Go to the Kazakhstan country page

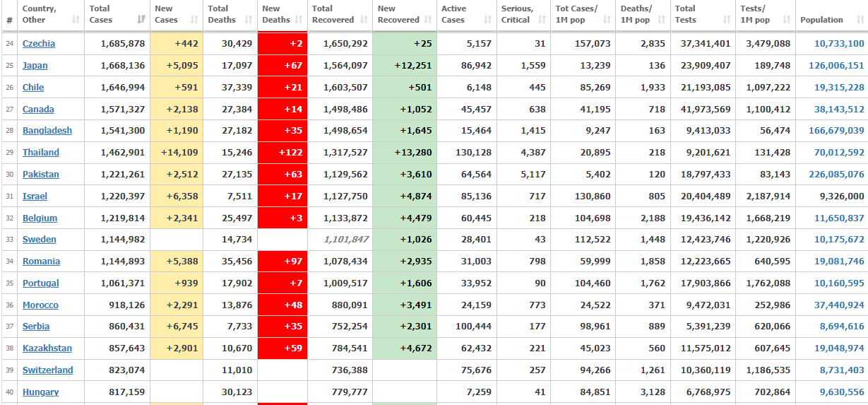click(47, 348)
